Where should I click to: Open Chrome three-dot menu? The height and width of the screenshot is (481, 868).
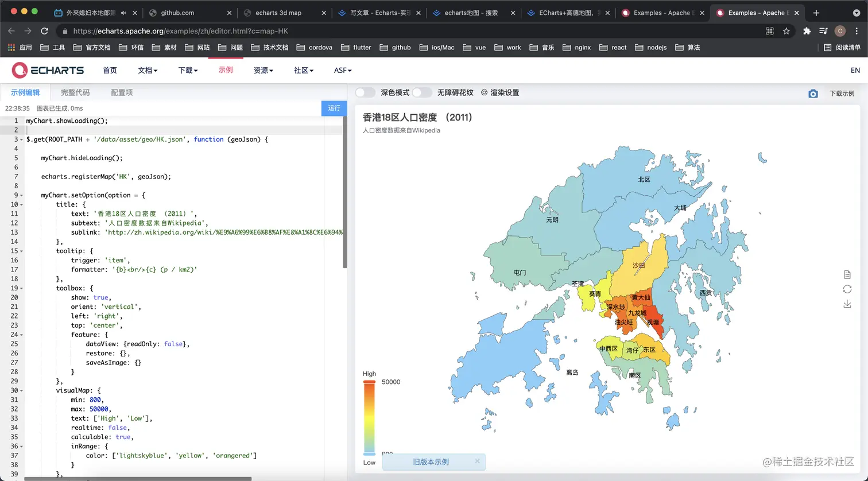tap(857, 31)
